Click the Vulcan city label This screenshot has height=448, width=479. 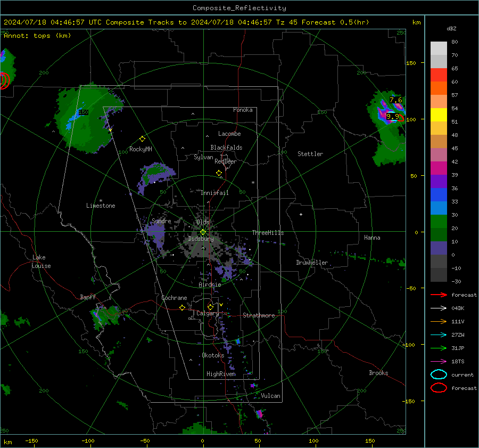coord(270,396)
